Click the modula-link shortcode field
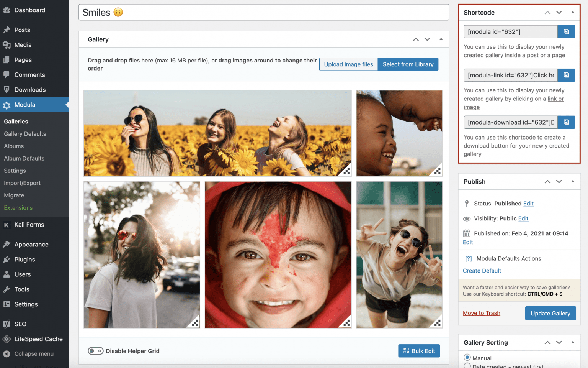This screenshot has width=588, height=368. click(x=510, y=75)
